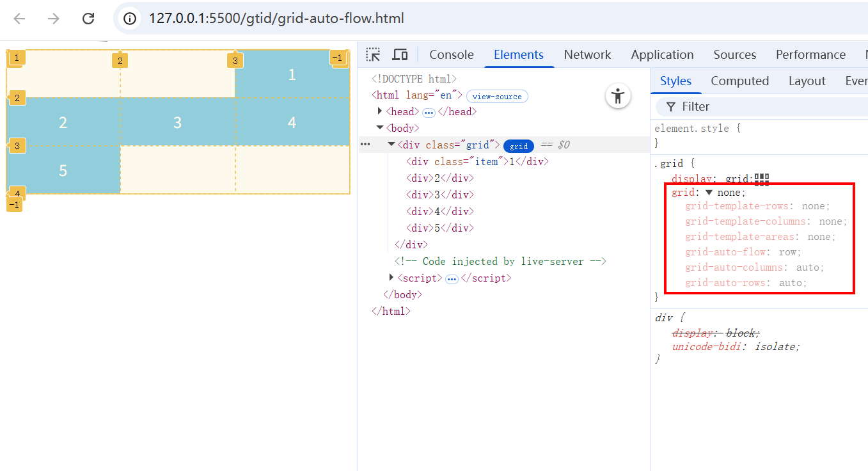The width and height of the screenshot is (868, 471).
Task: Click grid item 3 on the page
Action: [x=178, y=122]
